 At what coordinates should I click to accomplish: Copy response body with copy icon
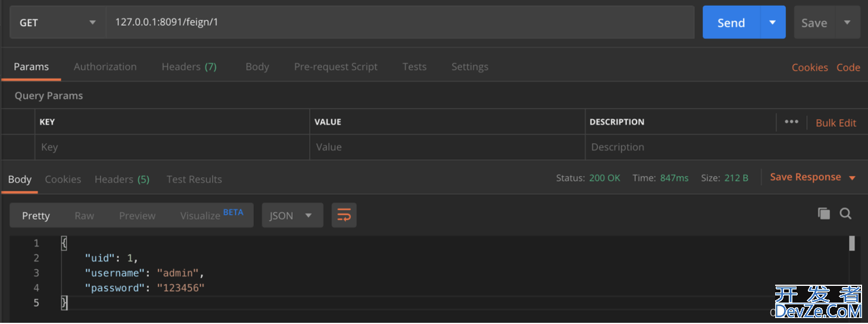(824, 213)
